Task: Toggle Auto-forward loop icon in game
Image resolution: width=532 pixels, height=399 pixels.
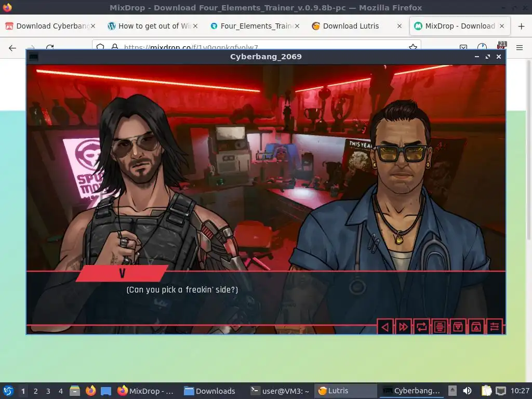Action: pos(422,327)
